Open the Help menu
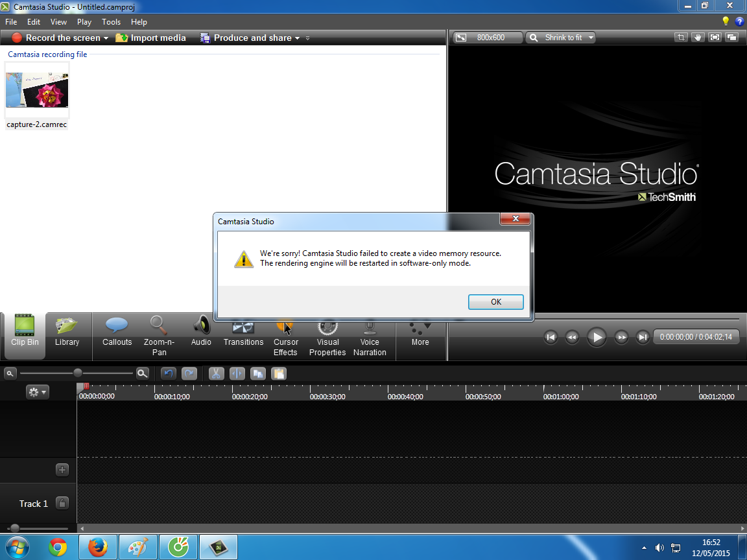 tap(139, 22)
